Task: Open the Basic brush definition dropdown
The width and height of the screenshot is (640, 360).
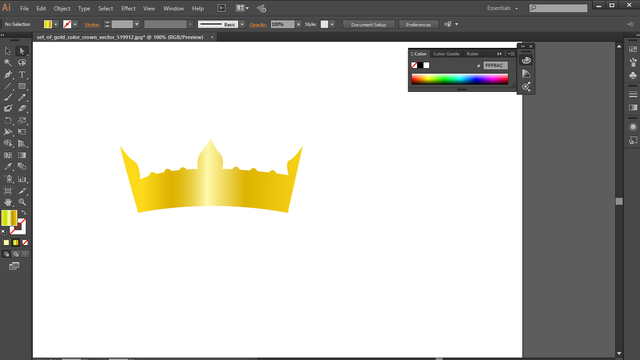Action: (x=242, y=24)
